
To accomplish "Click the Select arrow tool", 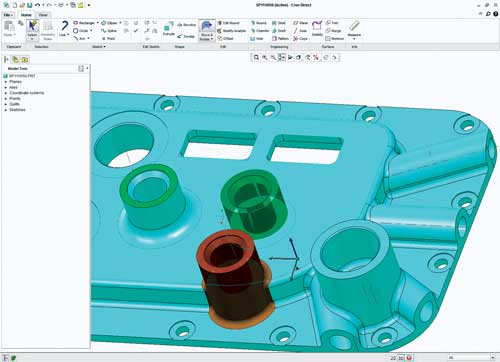I will 32,28.
